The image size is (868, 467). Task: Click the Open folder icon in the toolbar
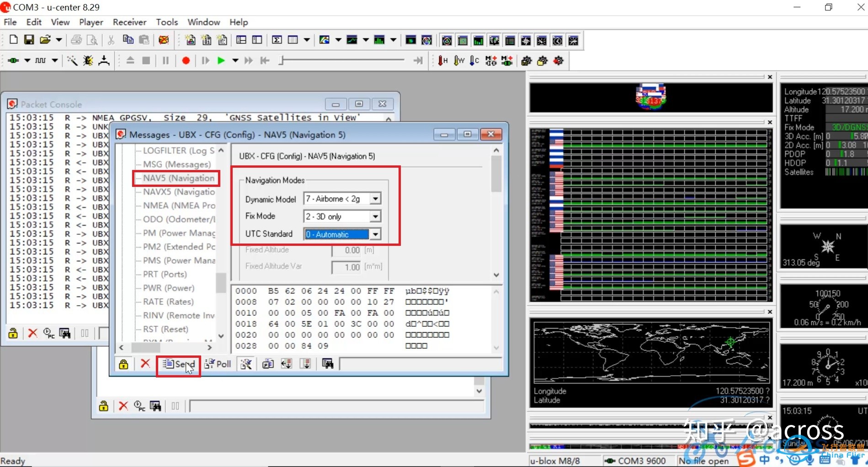[x=45, y=40]
